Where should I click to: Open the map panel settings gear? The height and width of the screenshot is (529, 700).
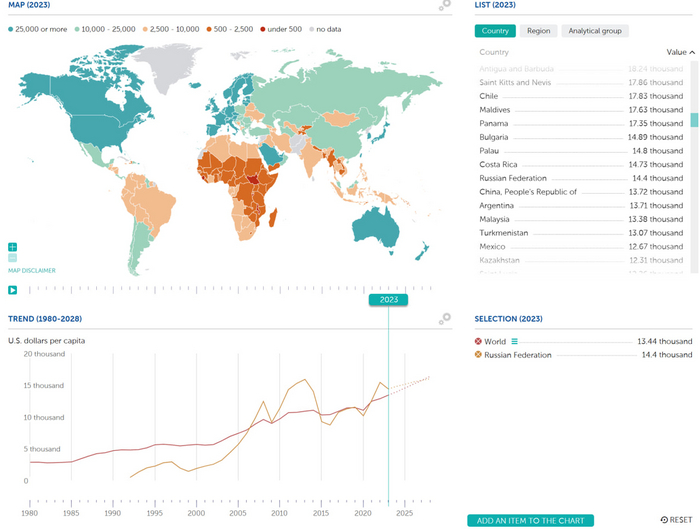point(444,6)
